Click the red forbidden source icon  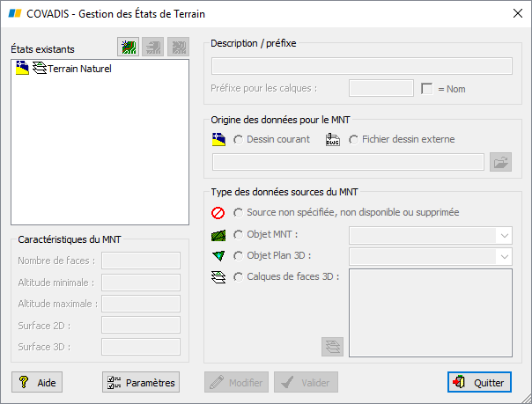pos(219,213)
